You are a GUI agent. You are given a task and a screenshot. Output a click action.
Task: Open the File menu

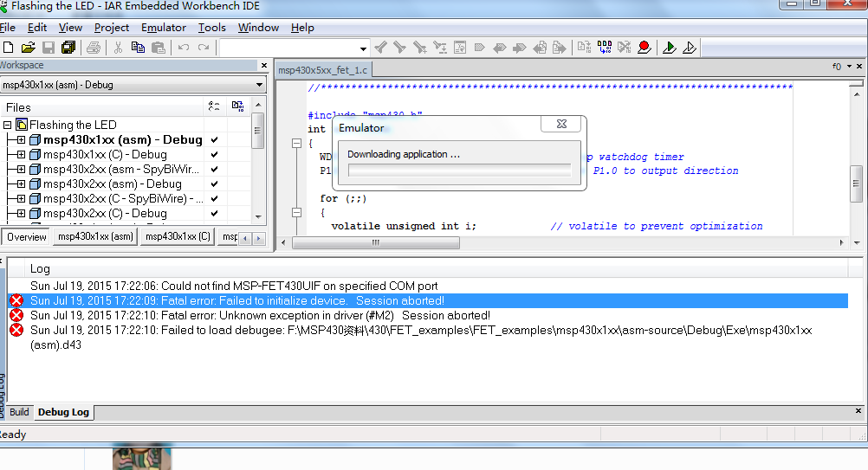coord(7,28)
